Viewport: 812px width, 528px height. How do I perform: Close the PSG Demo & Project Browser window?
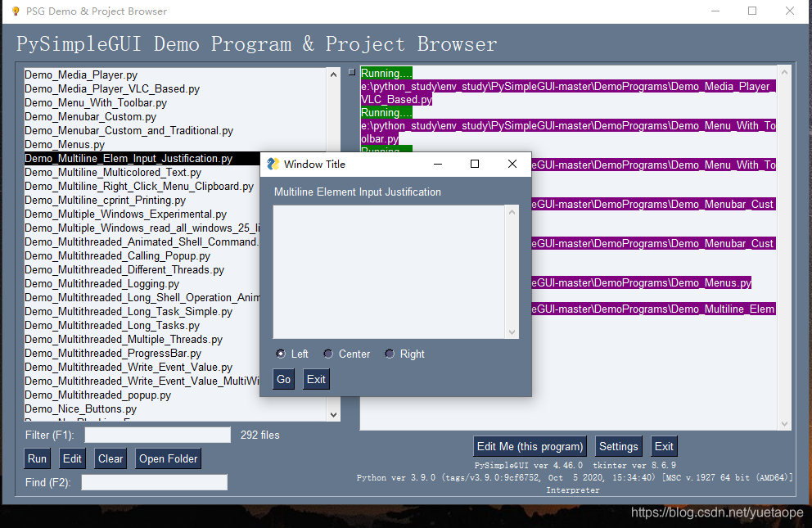(x=790, y=11)
